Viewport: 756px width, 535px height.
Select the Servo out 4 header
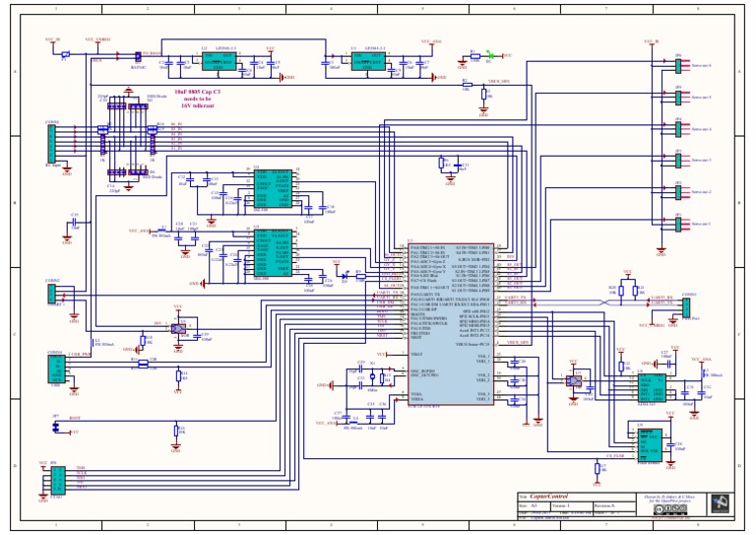(678, 129)
